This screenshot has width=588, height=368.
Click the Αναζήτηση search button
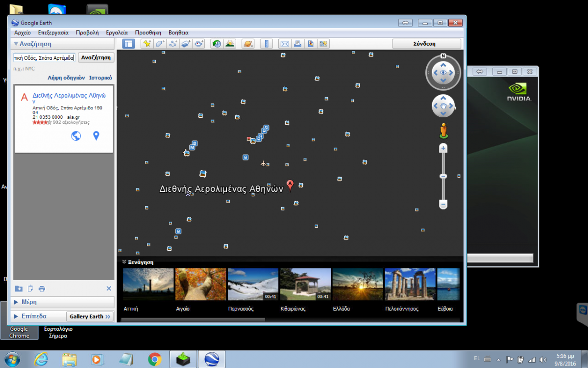tap(96, 58)
